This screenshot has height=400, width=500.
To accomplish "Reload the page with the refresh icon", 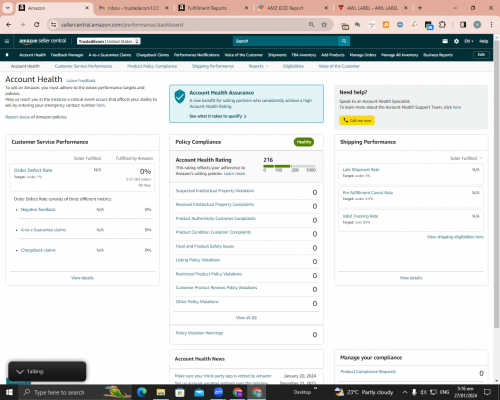I will tap(37, 25).
